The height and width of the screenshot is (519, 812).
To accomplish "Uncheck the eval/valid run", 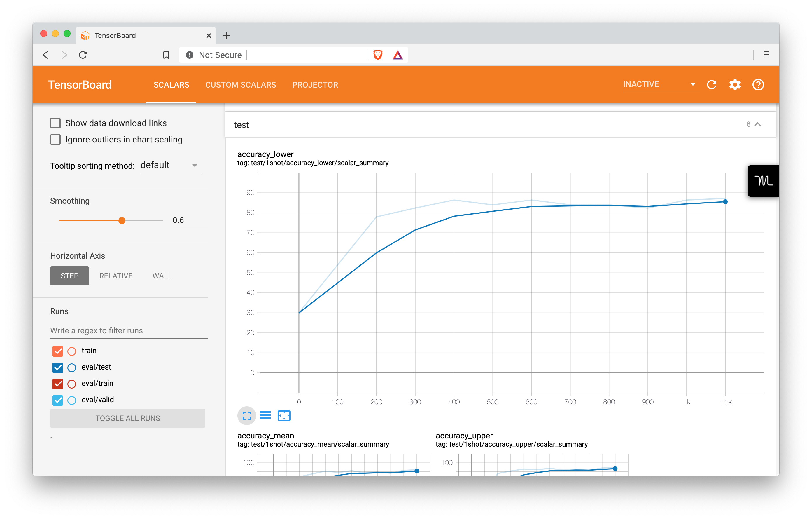I will [x=58, y=400].
